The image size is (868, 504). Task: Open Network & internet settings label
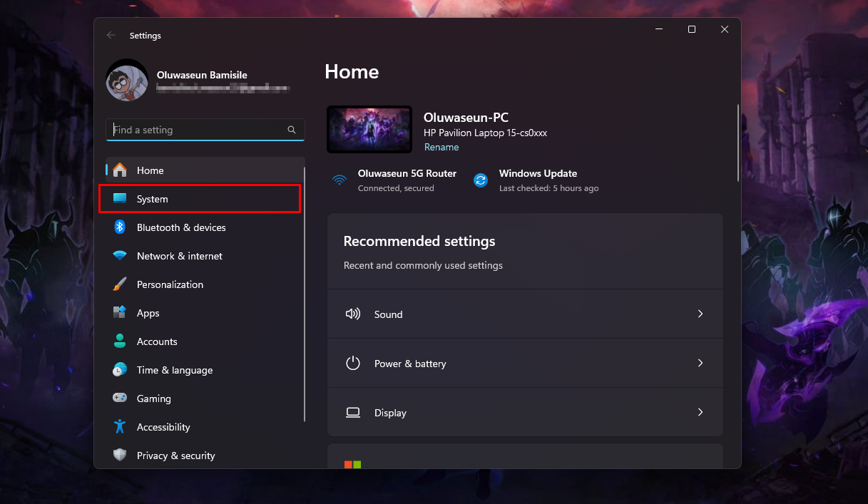click(x=180, y=256)
